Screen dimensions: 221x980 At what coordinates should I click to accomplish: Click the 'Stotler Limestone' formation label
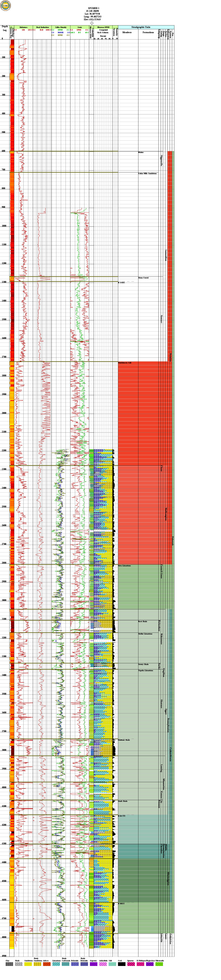click(145, 634)
